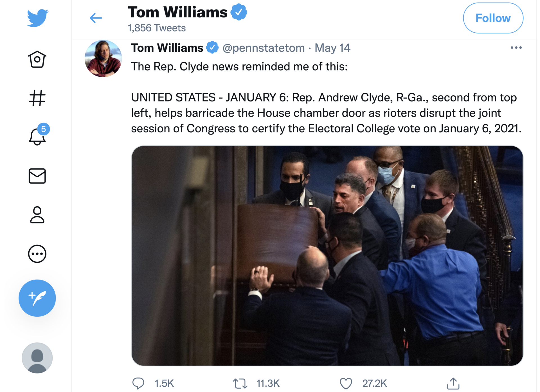Click the Twitter bird logo
540x392 pixels.
pyautogui.click(x=37, y=18)
